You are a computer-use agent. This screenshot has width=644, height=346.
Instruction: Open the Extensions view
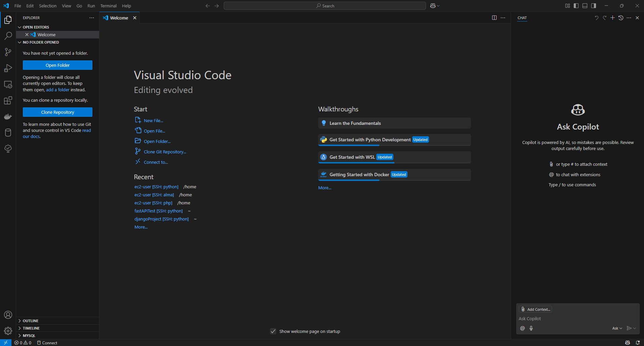[8, 100]
